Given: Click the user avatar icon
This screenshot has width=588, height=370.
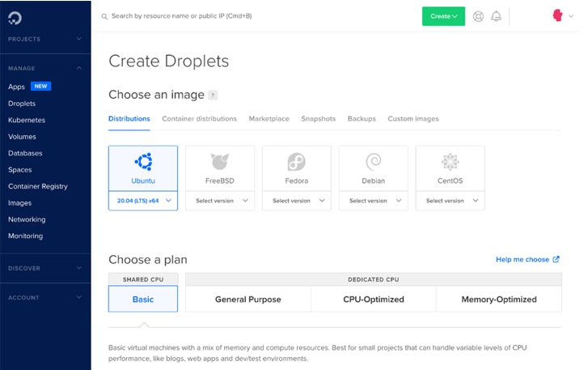Looking at the screenshot, I should click(x=557, y=15).
